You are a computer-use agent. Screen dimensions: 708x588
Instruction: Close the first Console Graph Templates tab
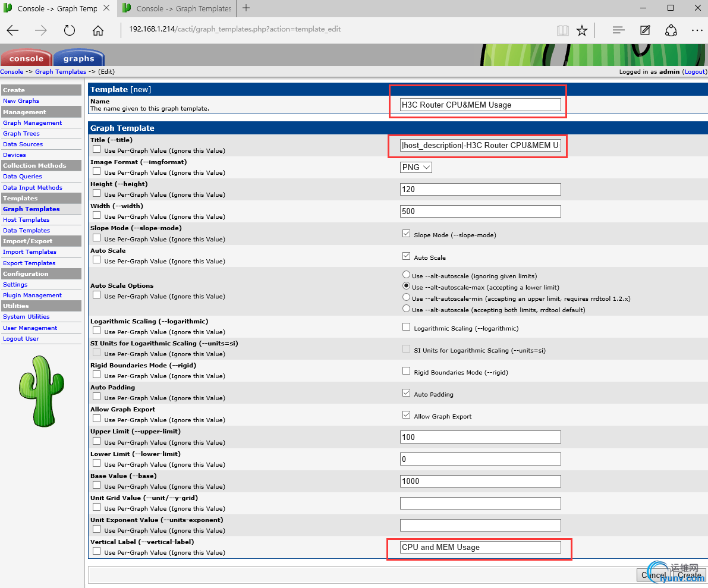(x=106, y=8)
